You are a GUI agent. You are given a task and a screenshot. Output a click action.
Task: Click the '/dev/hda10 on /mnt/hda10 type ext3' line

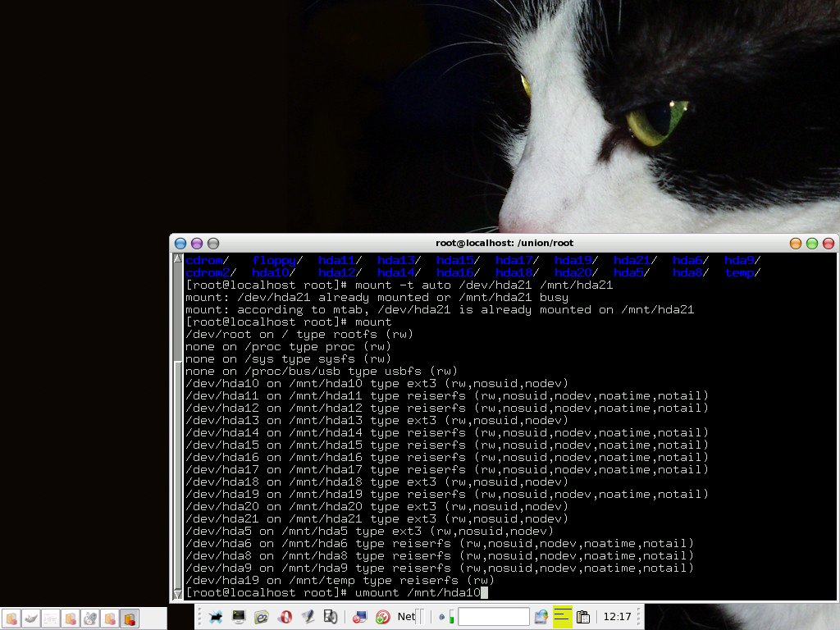377,384
